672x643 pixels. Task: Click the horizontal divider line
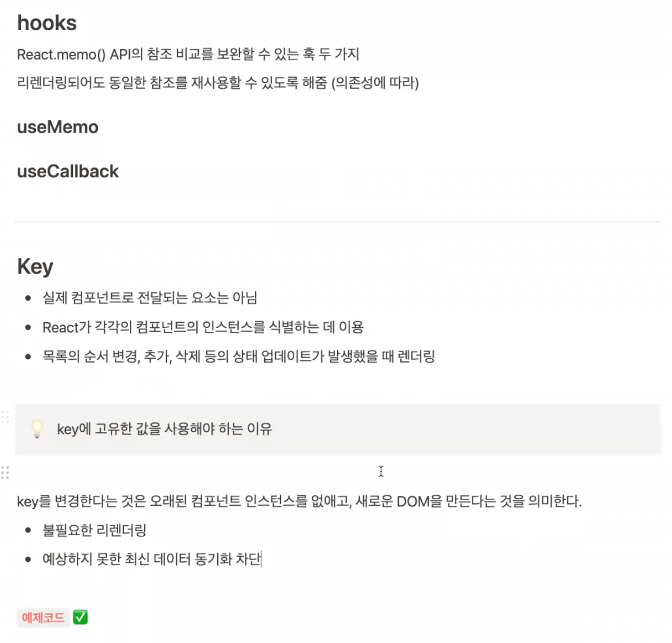tap(338, 222)
